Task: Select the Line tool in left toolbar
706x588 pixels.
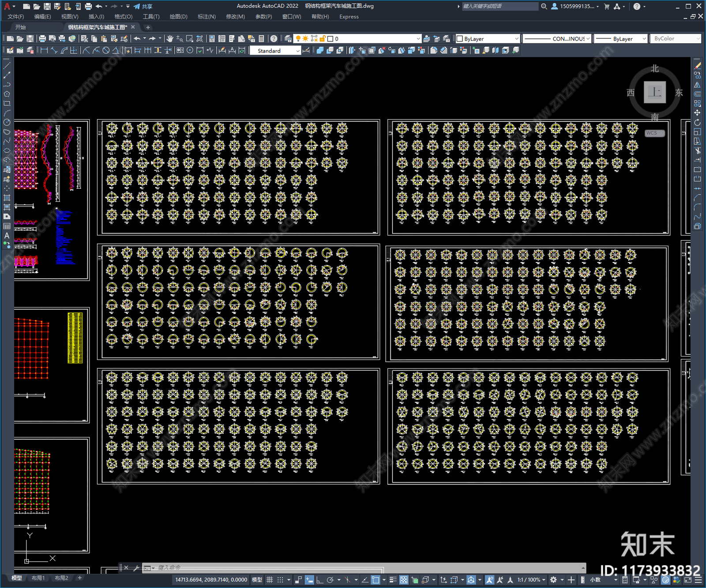Action: 7,65
